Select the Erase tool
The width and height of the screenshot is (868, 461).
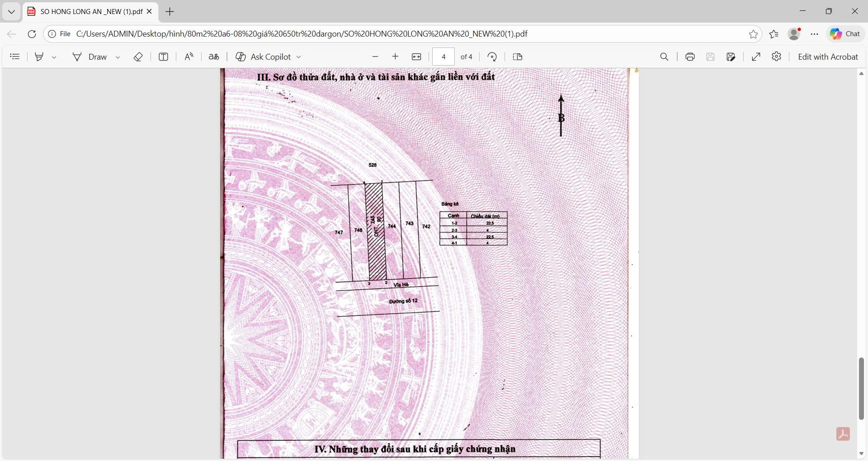(138, 57)
